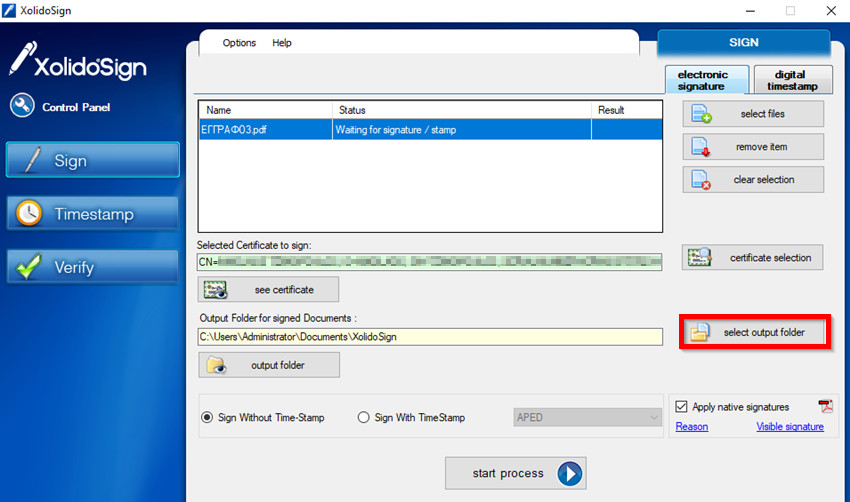
Task: Click the XolidoSign logo
Action: [78, 61]
